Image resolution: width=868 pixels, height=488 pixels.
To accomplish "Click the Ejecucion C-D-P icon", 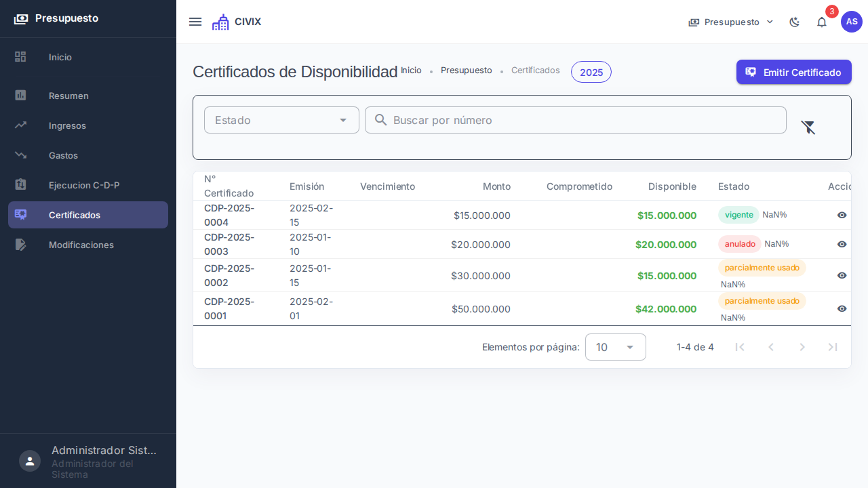I will [x=20, y=185].
